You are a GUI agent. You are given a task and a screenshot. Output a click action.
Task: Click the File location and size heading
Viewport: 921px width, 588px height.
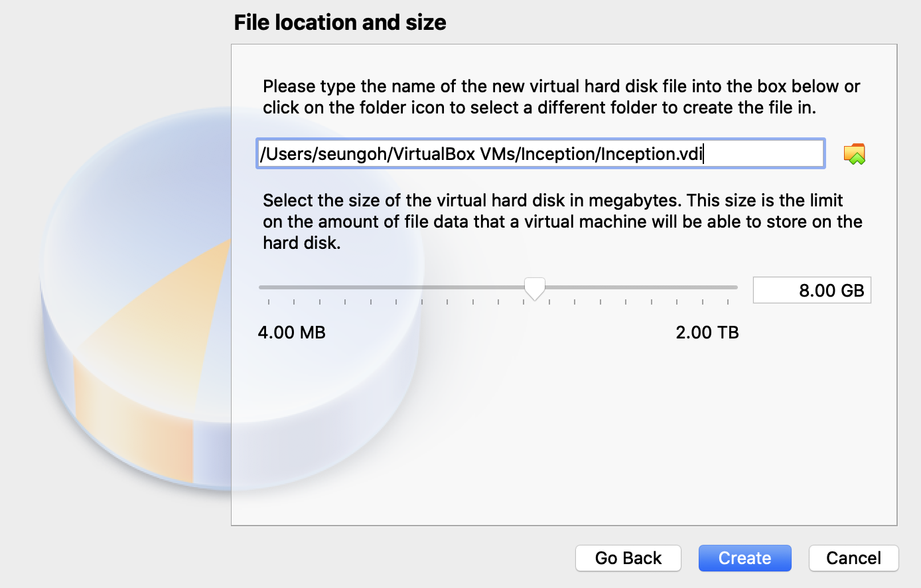point(340,23)
